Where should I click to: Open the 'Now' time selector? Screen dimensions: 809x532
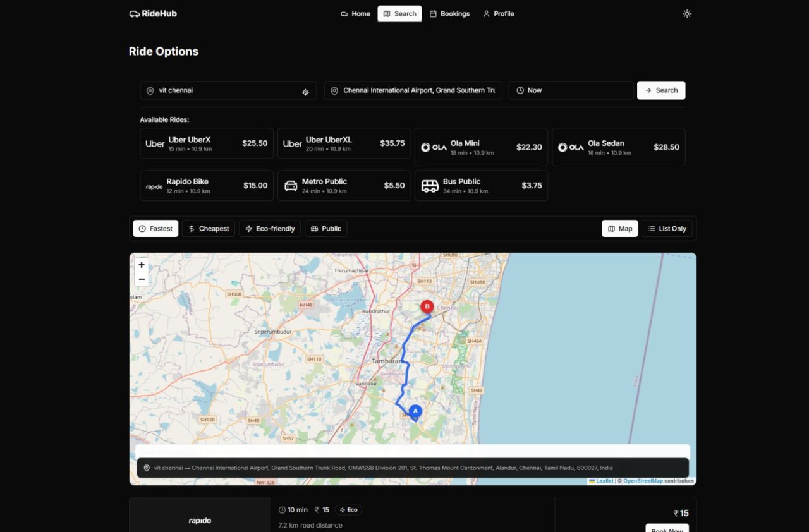(x=571, y=90)
